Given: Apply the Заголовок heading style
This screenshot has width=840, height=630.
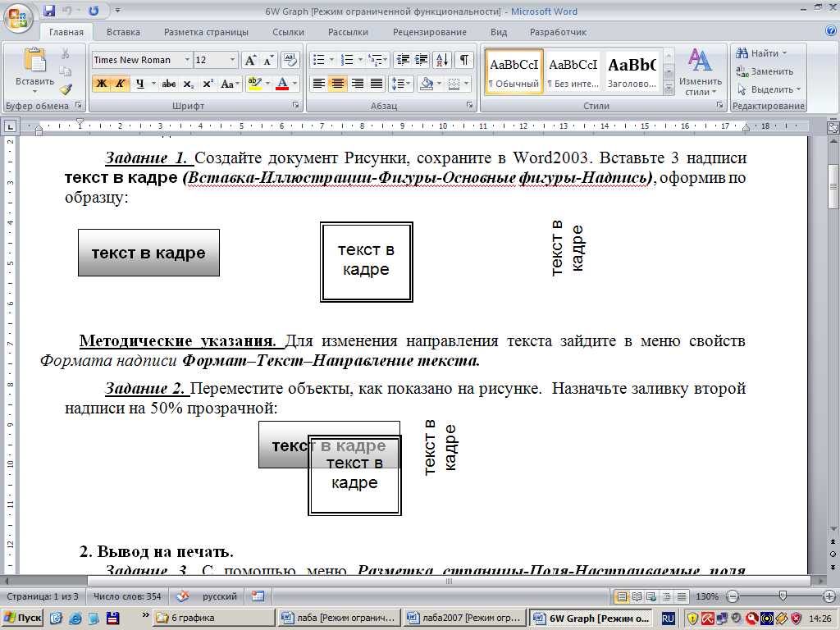Looking at the screenshot, I should (632, 72).
